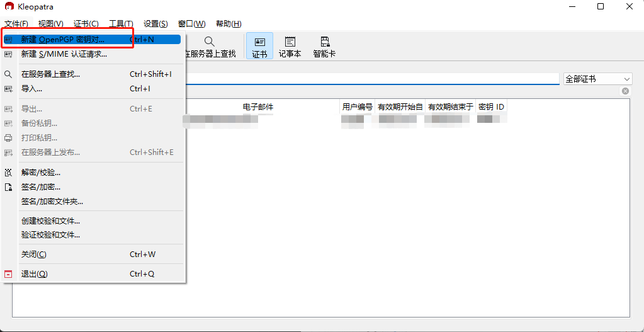
Task: Open the 工具(T) menu
Action: click(x=121, y=24)
